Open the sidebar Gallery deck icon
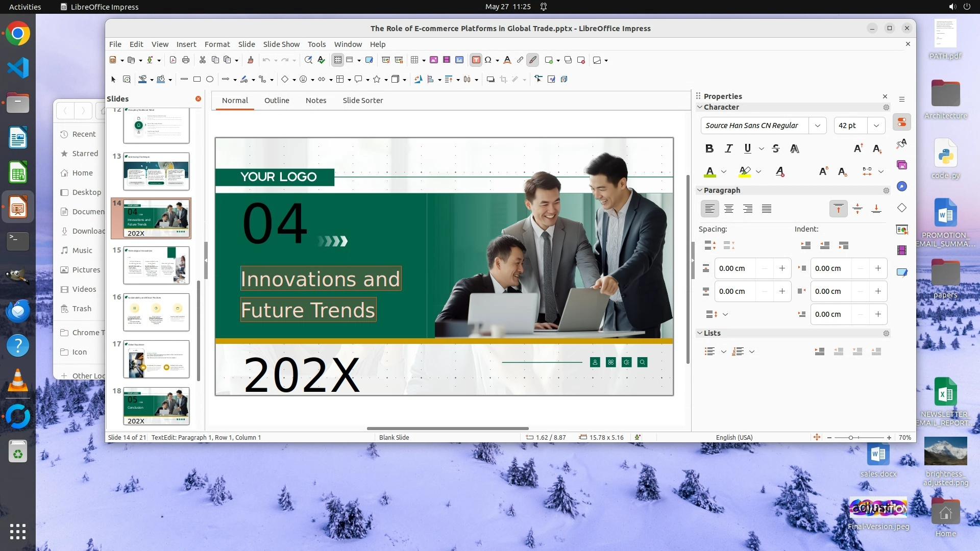 (902, 165)
